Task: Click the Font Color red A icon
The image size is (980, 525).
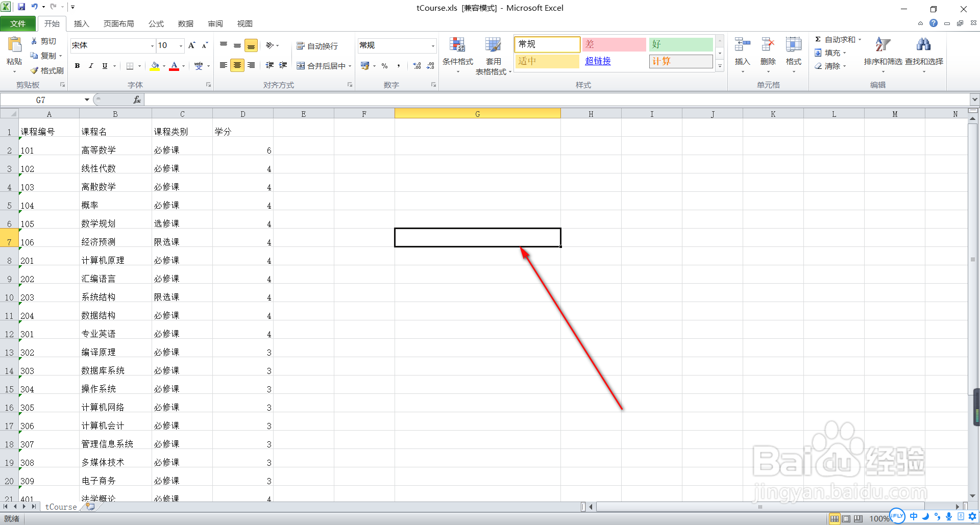Action: [174, 66]
